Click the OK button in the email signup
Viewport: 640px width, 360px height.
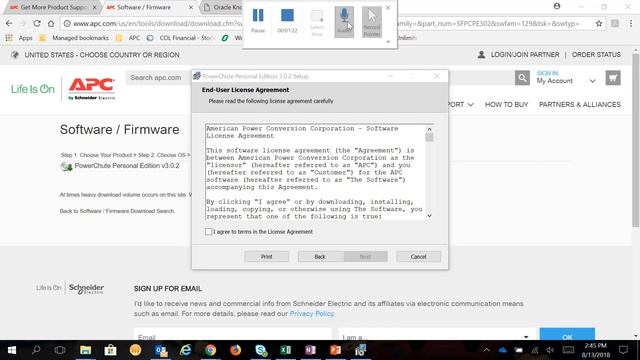567,334
